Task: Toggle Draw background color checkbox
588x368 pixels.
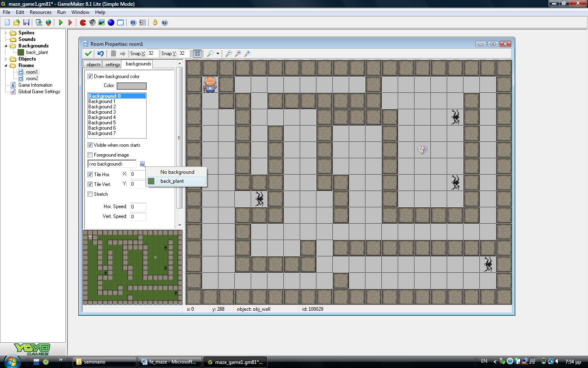Action: click(90, 76)
